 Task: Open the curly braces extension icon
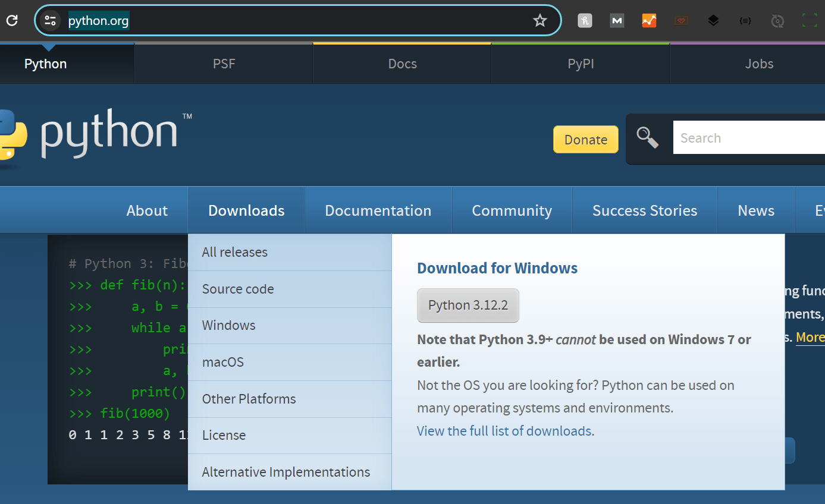(x=745, y=21)
